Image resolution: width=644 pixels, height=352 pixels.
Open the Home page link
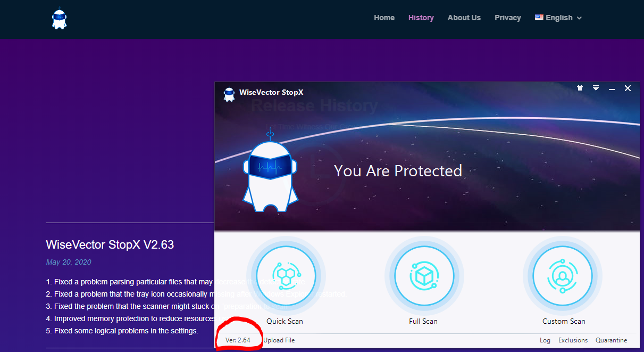pyautogui.click(x=384, y=18)
